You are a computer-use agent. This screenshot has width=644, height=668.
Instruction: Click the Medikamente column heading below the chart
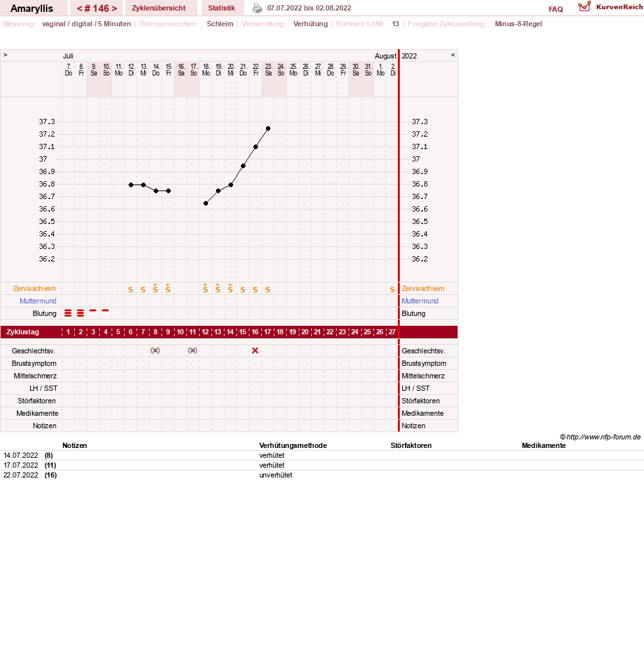point(544,445)
